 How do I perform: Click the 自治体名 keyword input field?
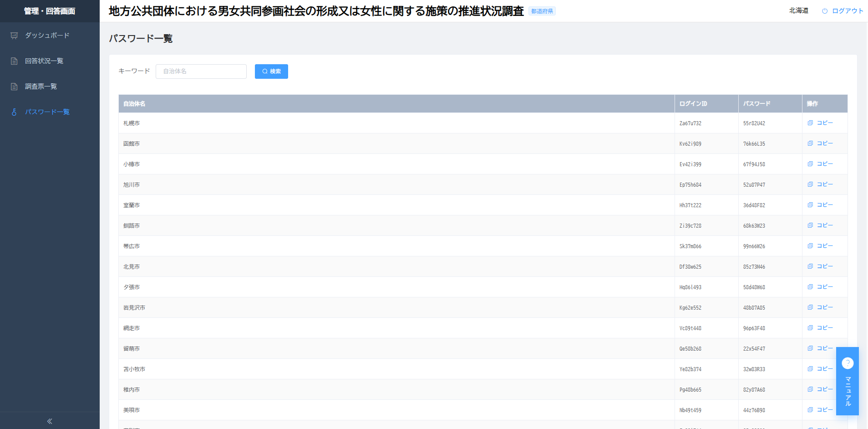click(201, 71)
